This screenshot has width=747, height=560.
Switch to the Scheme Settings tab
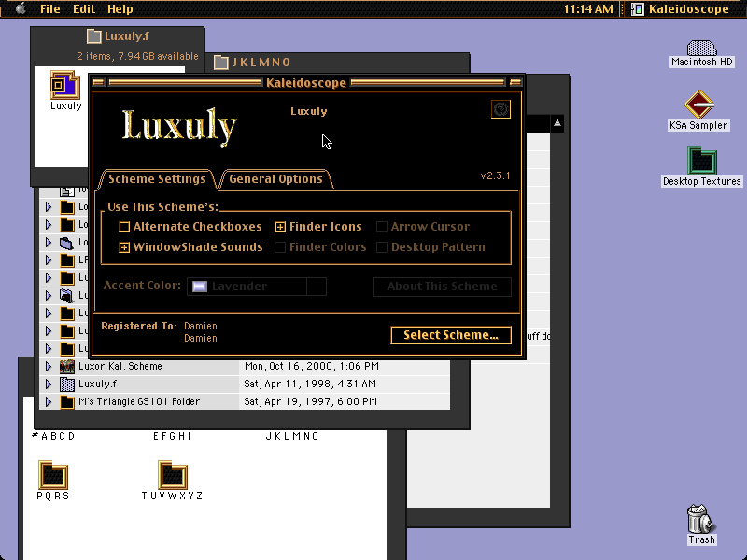[x=157, y=179]
